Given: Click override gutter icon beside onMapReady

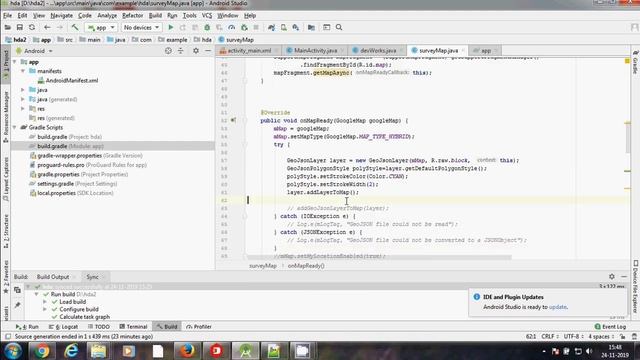Looking at the screenshot, I should pyautogui.click(x=233, y=120).
